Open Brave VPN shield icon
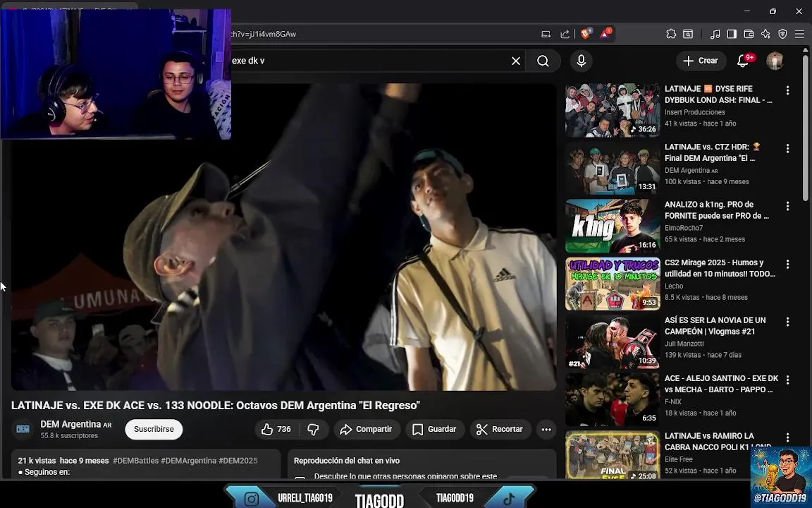Screen dimensions: 812x508 (782, 34)
